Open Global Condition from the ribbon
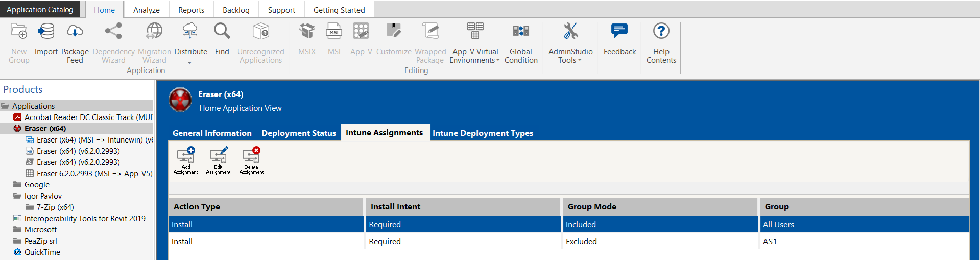 (x=520, y=32)
